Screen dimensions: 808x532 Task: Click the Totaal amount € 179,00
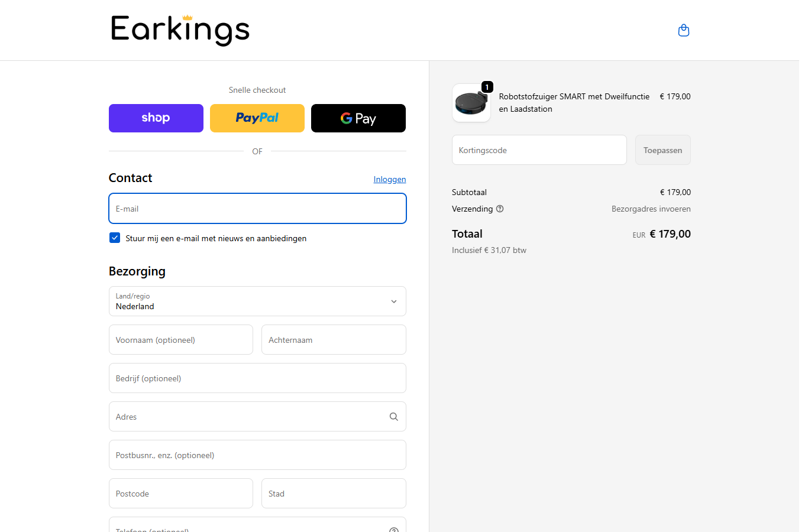[670, 234]
